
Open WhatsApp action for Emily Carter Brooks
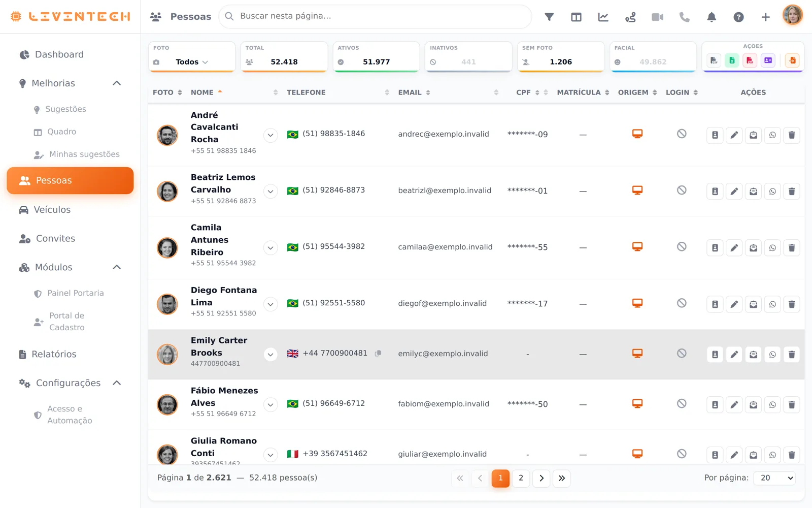pos(772,355)
